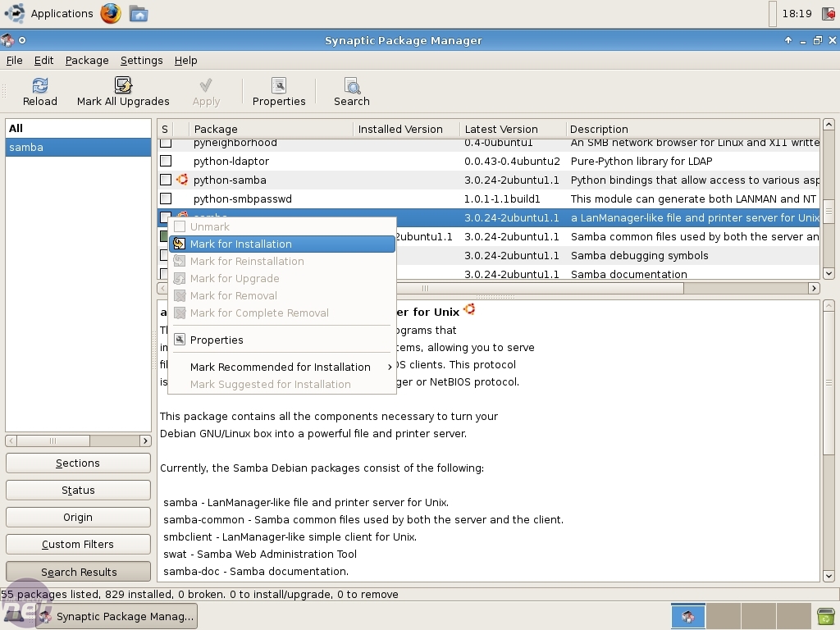Sort by the S status column header

click(x=165, y=129)
